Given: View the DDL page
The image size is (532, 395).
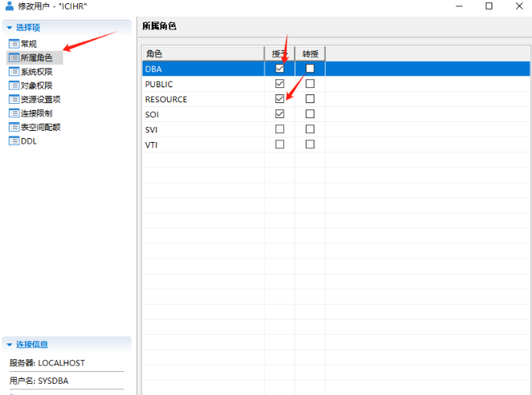Looking at the screenshot, I should pyautogui.click(x=29, y=141).
